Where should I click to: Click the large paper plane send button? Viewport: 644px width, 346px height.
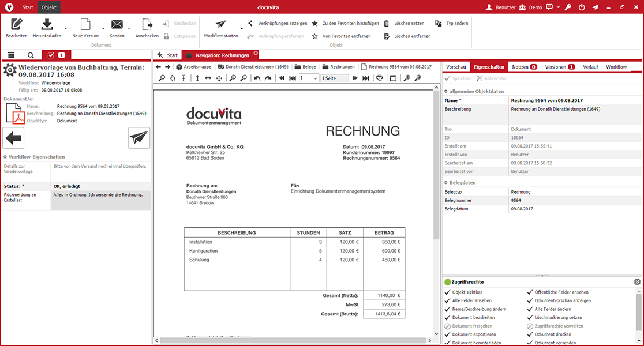click(139, 138)
